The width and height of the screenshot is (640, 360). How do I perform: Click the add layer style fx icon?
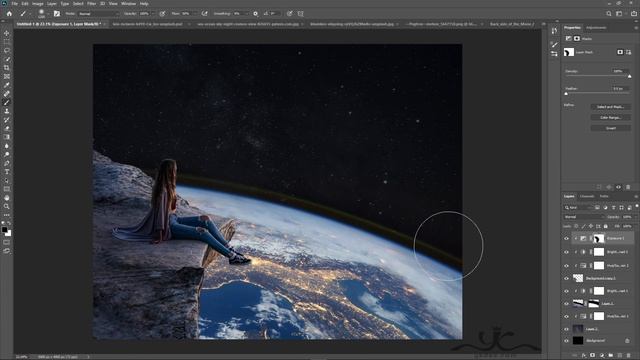pos(584,356)
